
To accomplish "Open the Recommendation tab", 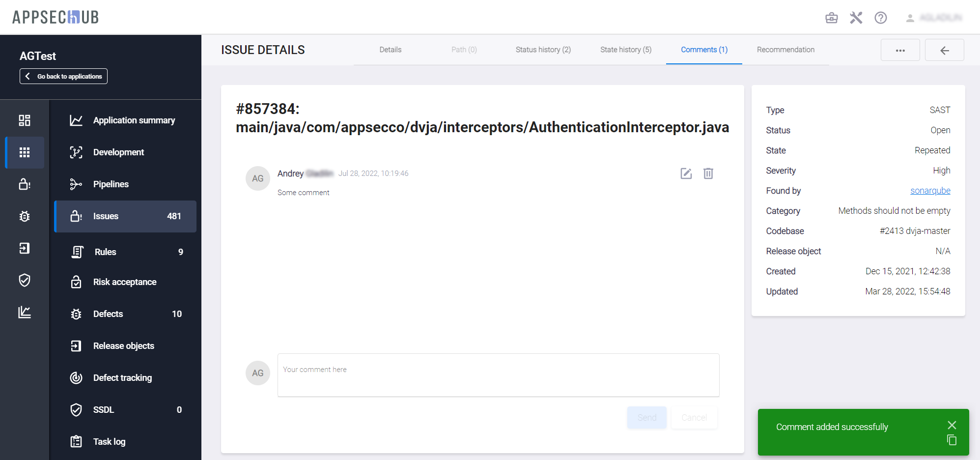I will tap(785, 50).
